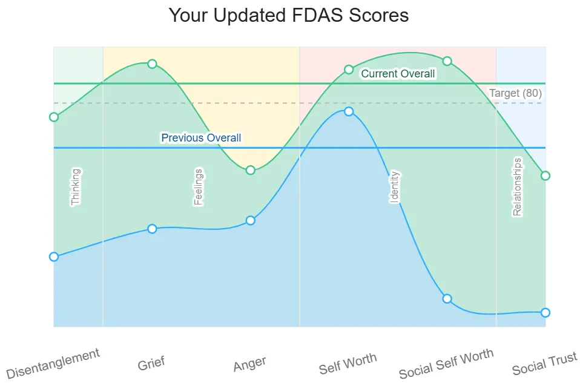
Task: Click the Social Self Worth axis label
Action: 446,364
